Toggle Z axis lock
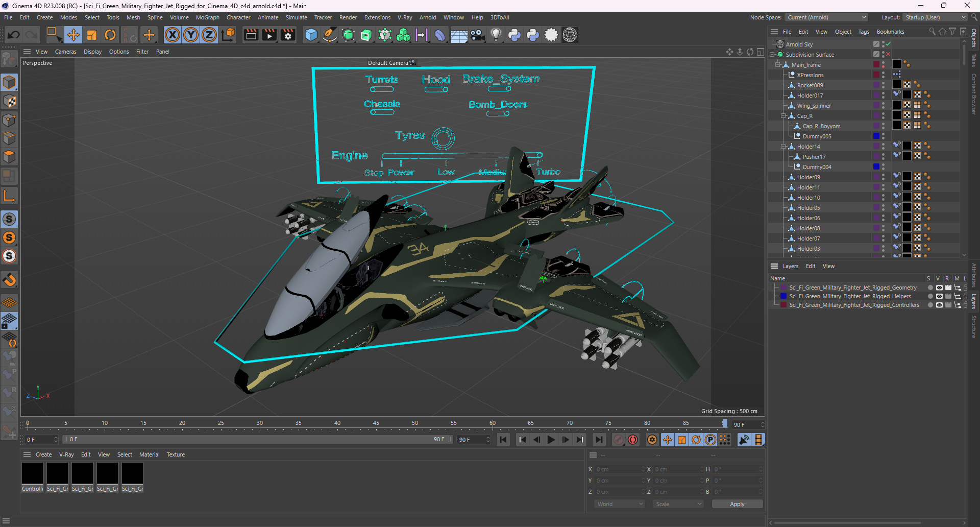The height and width of the screenshot is (527, 980). 209,35
